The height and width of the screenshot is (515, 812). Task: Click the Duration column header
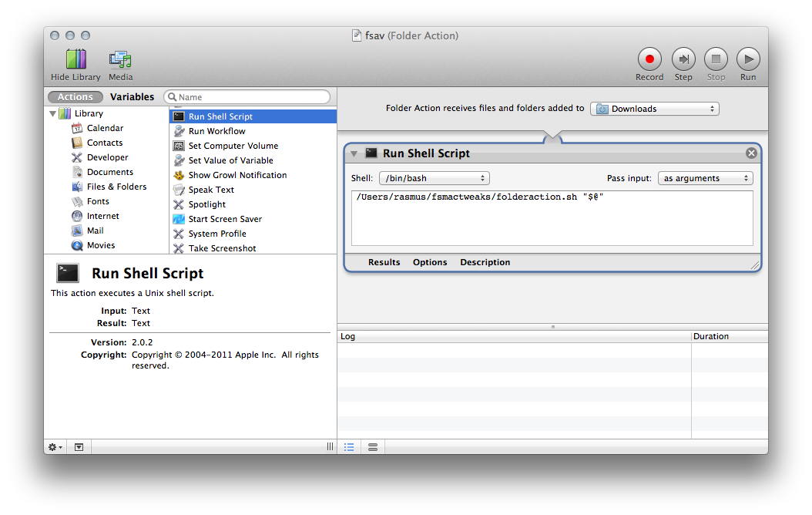click(x=730, y=336)
